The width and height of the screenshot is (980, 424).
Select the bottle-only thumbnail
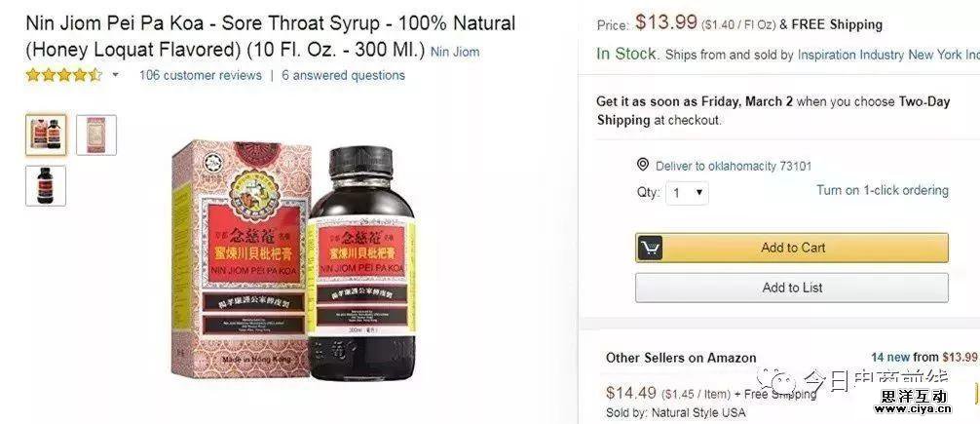click(x=46, y=185)
